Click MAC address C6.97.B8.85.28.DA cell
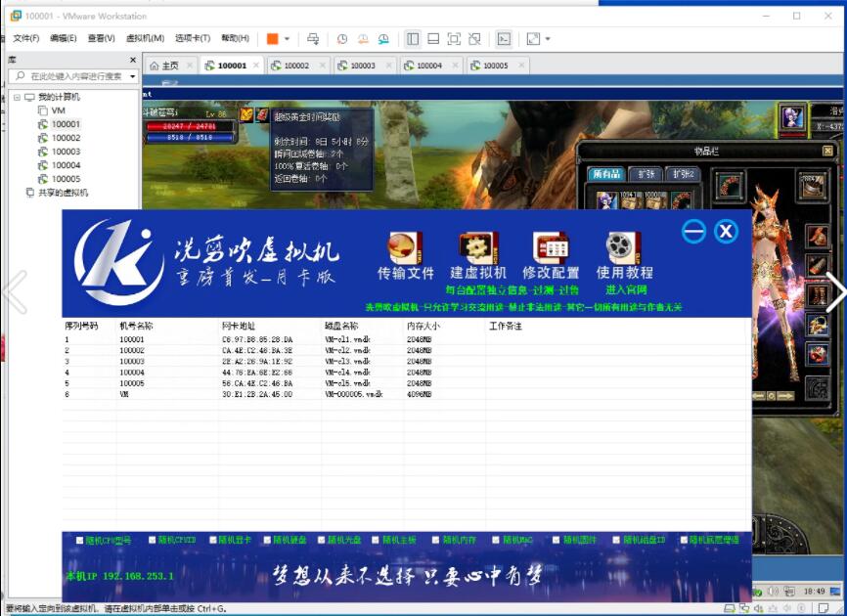The height and width of the screenshot is (616, 847). click(257, 339)
